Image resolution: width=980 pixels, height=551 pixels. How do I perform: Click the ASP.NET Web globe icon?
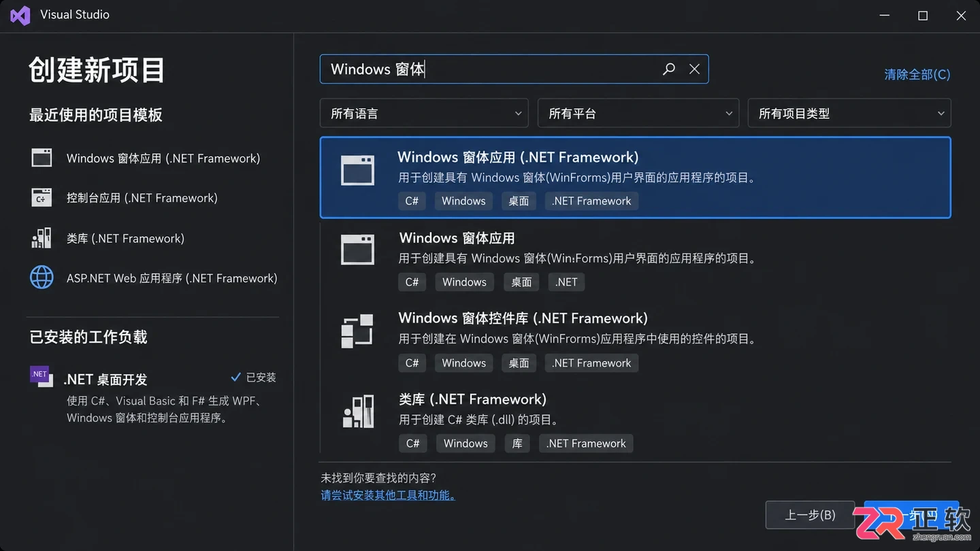(42, 278)
